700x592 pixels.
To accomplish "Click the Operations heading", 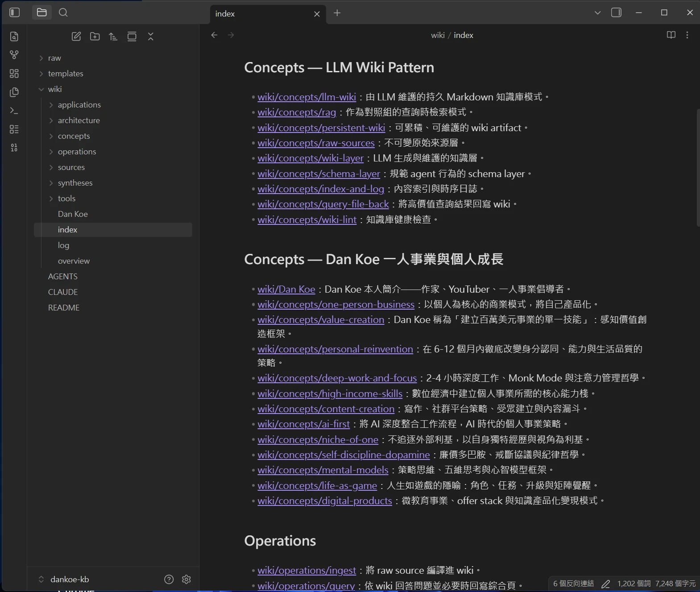I will pos(280,541).
